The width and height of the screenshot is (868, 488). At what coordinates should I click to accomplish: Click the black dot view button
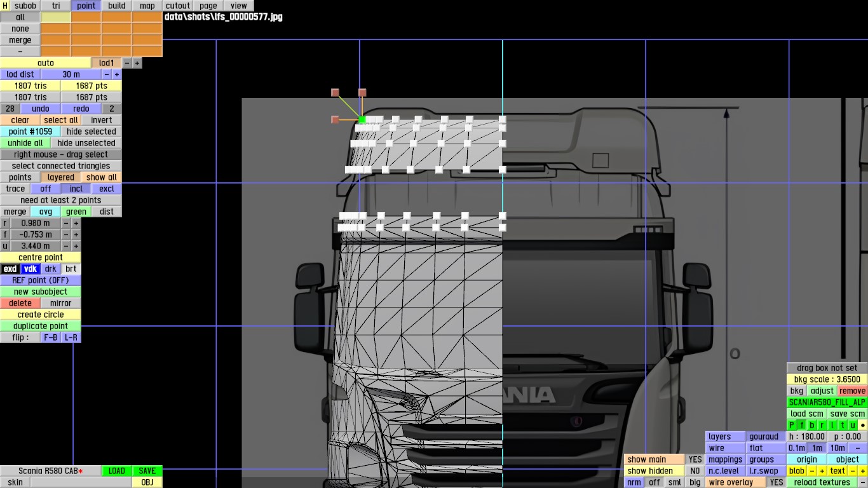coord(863,425)
